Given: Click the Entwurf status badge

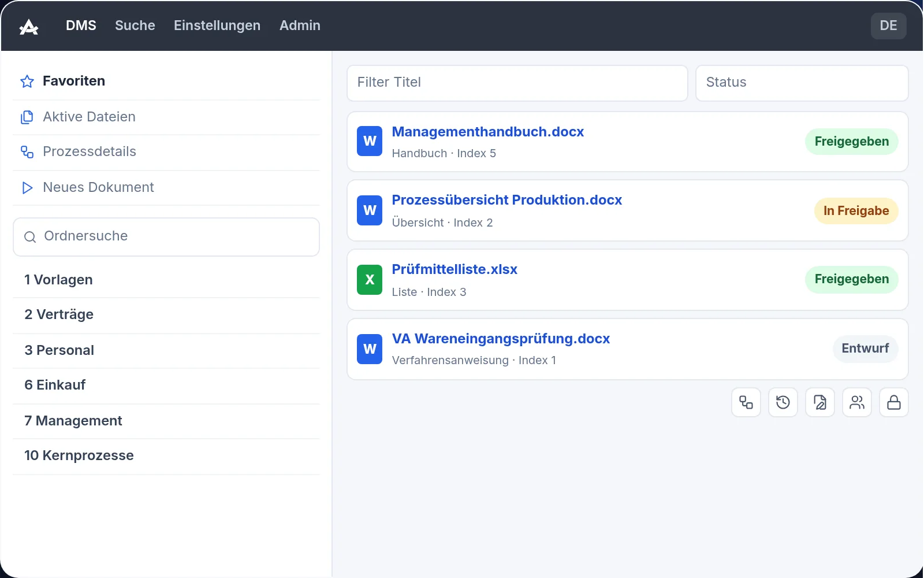Looking at the screenshot, I should [865, 349].
